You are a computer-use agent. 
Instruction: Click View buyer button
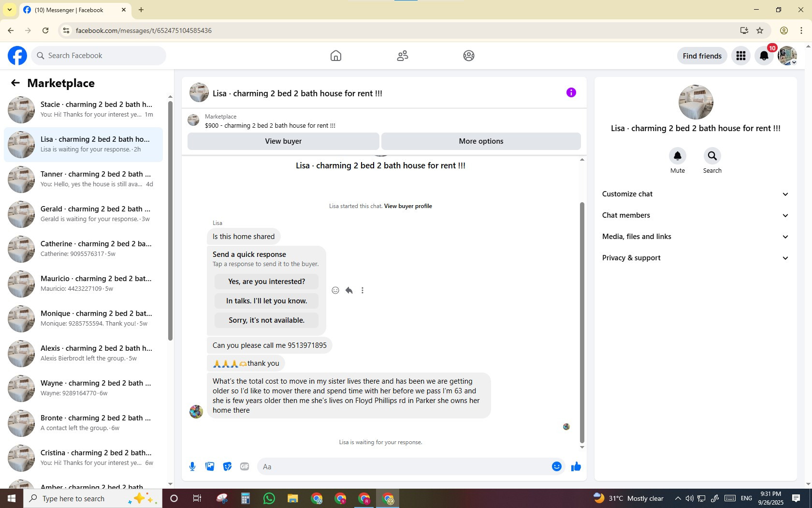283,141
